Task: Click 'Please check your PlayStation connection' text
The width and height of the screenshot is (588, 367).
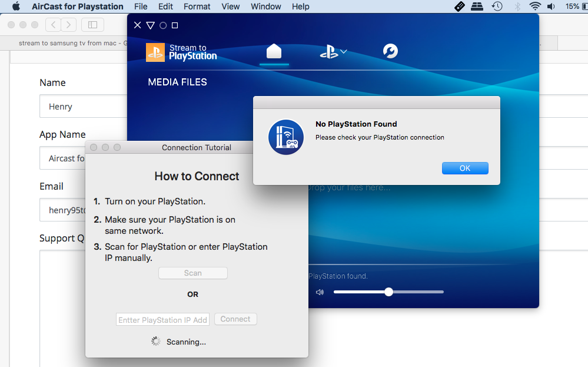Action: click(380, 137)
